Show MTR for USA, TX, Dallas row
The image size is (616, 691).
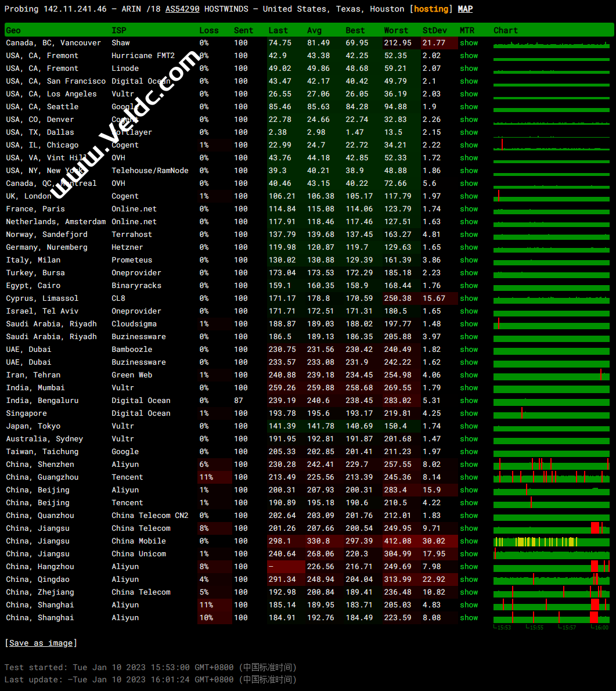(469, 132)
